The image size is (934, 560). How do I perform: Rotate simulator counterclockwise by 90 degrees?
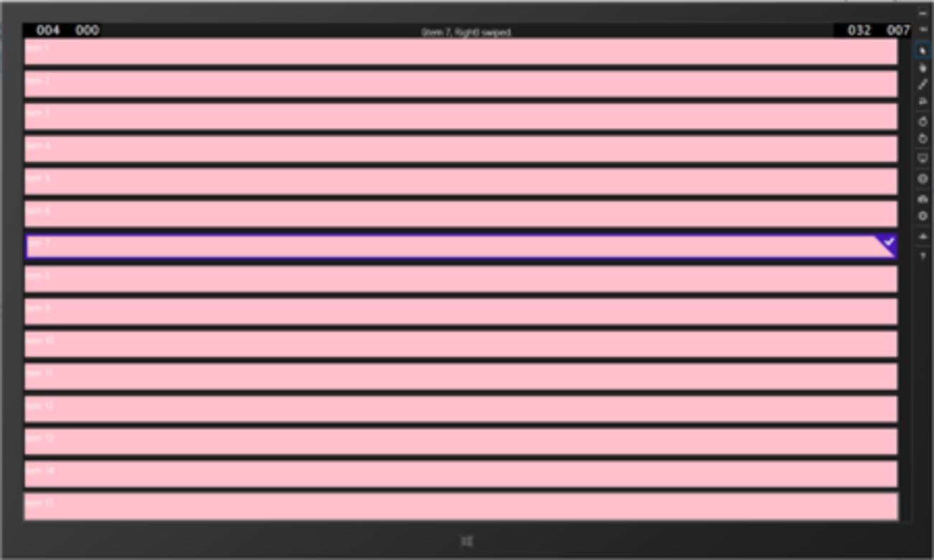click(923, 139)
